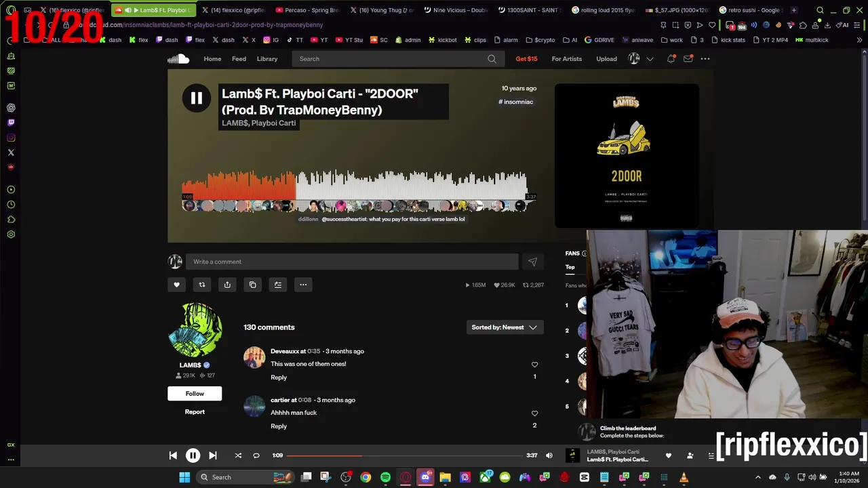Open the For Artists link
Viewport: 868px width, 488px height.
pos(566,59)
